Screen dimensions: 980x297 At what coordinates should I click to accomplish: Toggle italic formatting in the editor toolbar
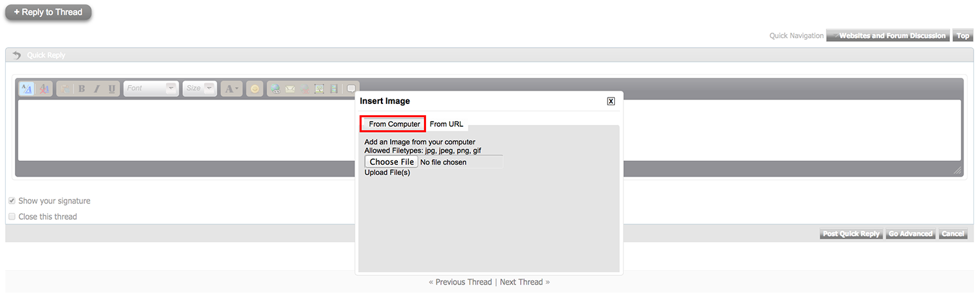click(97, 88)
